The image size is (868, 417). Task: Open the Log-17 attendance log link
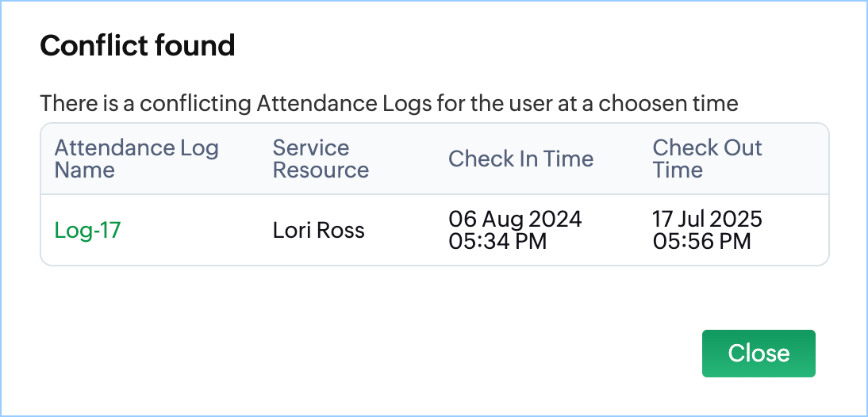[87, 231]
